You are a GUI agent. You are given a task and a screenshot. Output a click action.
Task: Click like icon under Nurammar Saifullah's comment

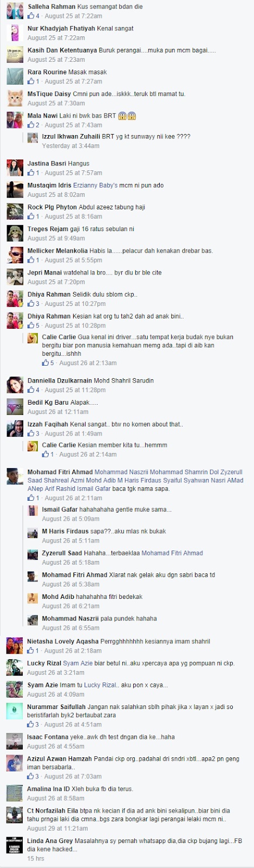[31, 724]
